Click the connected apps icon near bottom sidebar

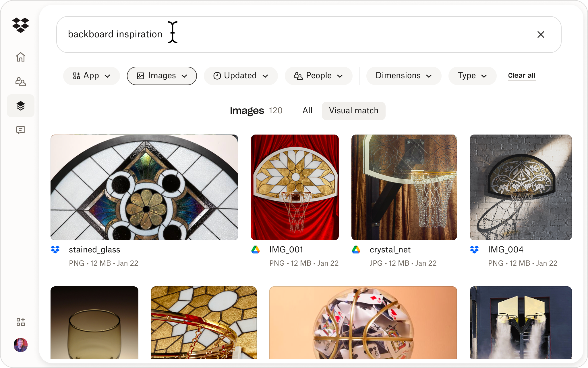coord(21,322)
